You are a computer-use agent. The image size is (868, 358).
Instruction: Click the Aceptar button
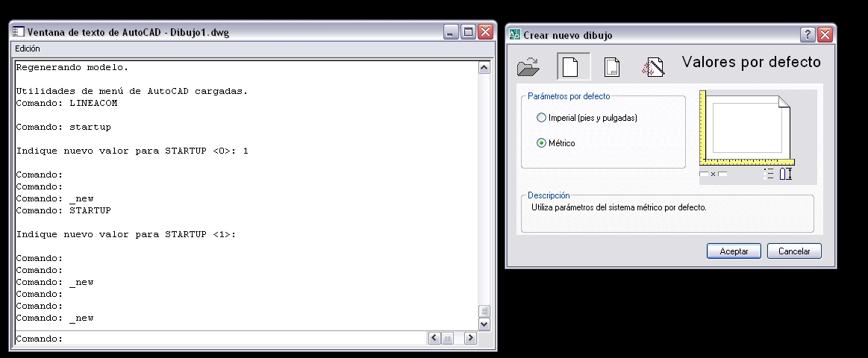pos(734,251)
